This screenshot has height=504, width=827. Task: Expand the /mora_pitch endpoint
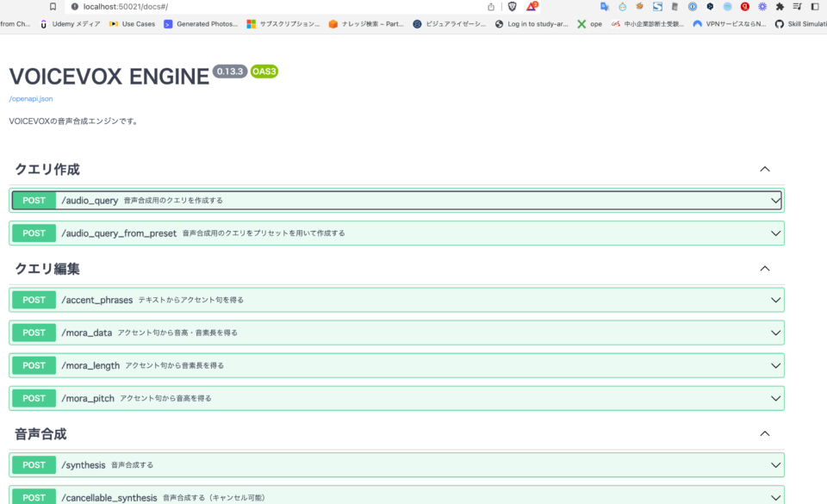[x=774, y=398]
